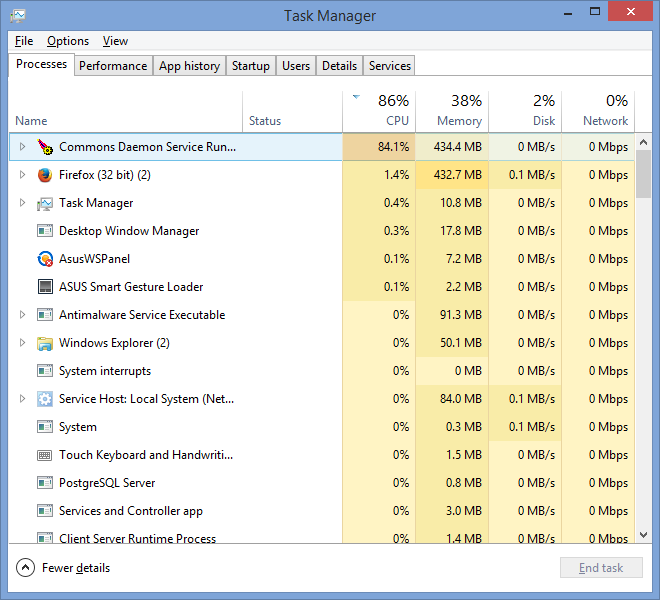
Task: Click the AsusWSPanel icon
Action: pyautogui.click(x=45, y=259)
